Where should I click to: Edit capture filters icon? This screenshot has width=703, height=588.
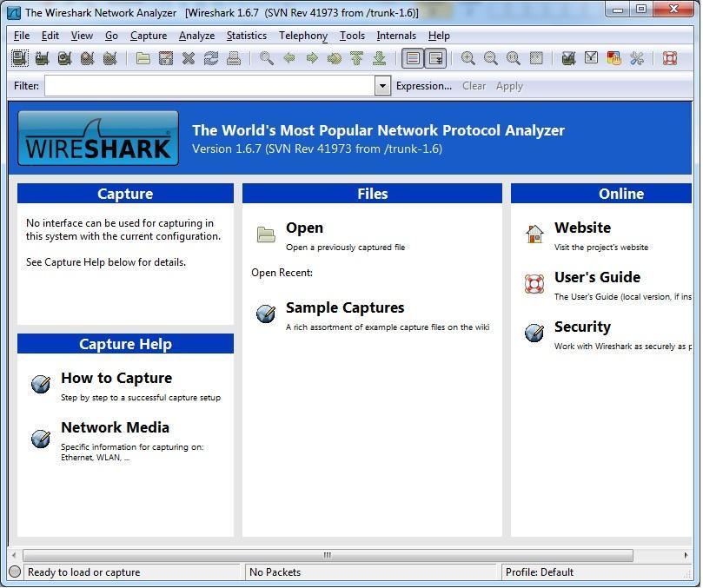[x=568, y=58]
